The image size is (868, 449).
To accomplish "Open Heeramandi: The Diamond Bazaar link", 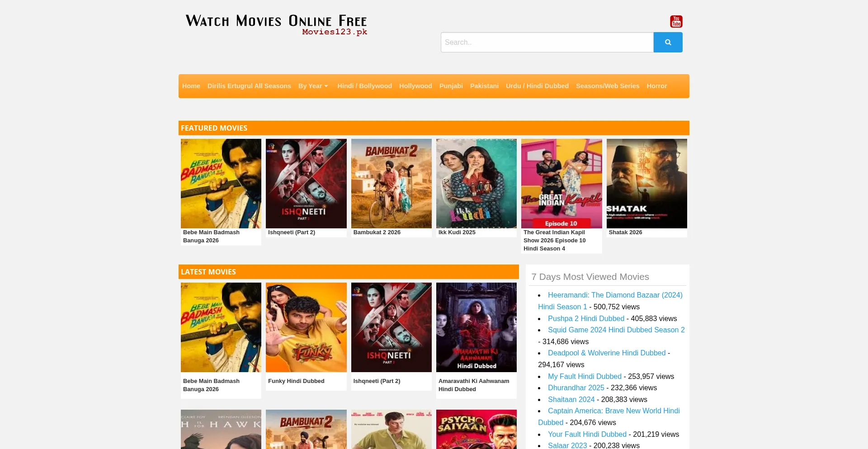I will 610,301.
